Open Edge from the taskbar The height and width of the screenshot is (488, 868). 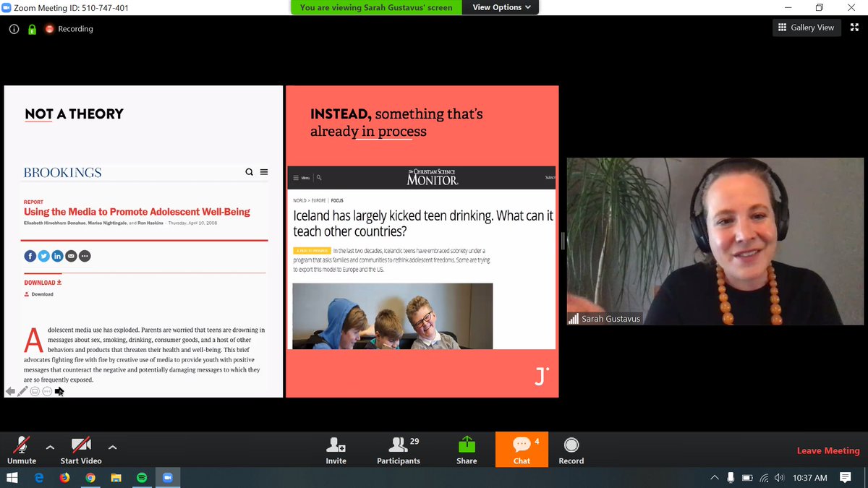tap(39, 478)
